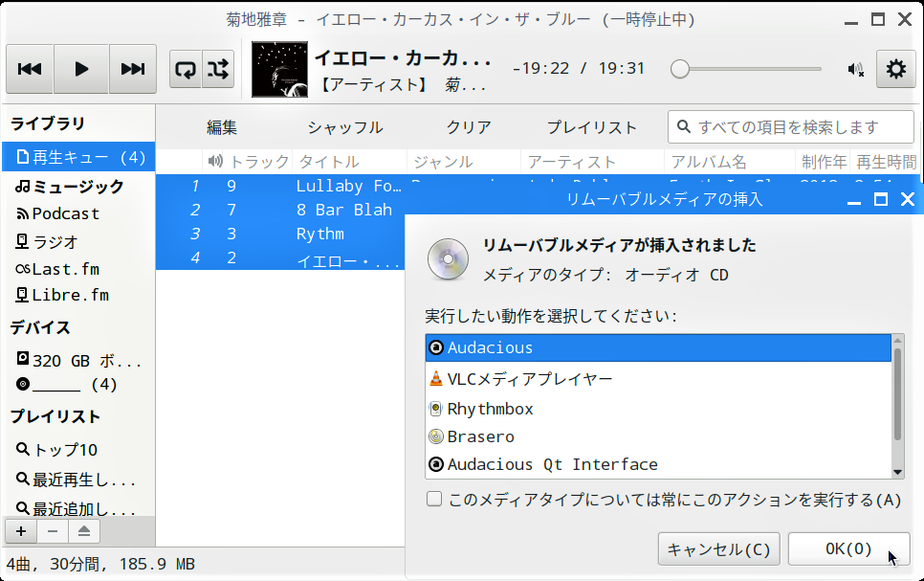This screenshot has width=924, height=581.
Task: Open the プレイリスト menu
Action: (x=592, y=127)
